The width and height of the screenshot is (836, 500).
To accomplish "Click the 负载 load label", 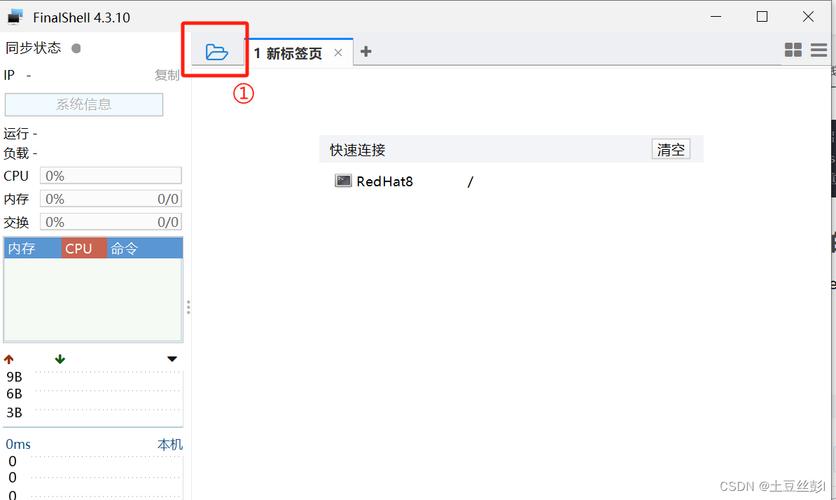I will (20, 154).
